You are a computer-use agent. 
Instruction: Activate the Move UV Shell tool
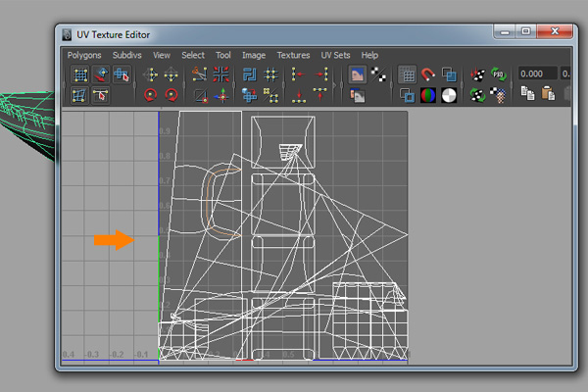(x=102, y=74)
